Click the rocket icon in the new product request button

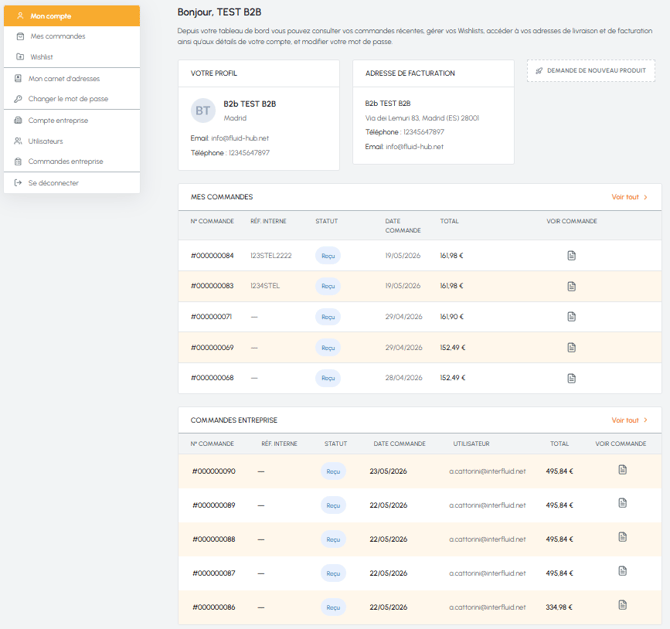[x=539, y=71]
